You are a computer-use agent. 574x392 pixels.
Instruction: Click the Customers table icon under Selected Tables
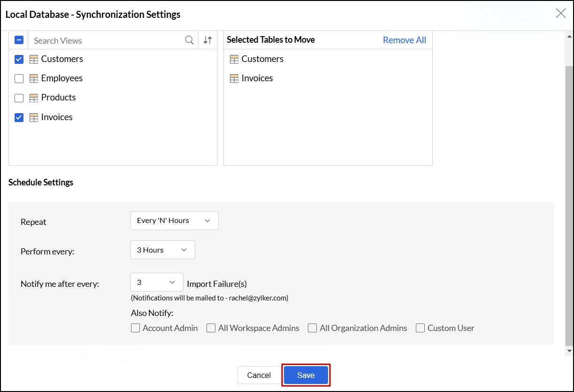[x=234, y=59]
